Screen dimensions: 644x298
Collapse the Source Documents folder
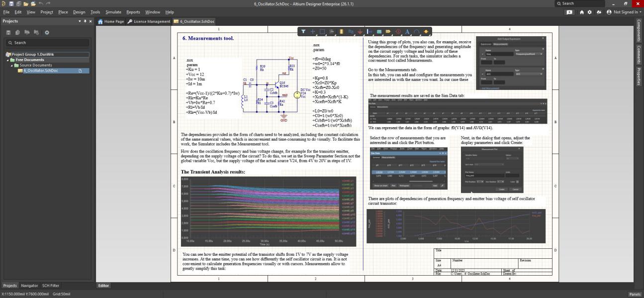point(12,65)
